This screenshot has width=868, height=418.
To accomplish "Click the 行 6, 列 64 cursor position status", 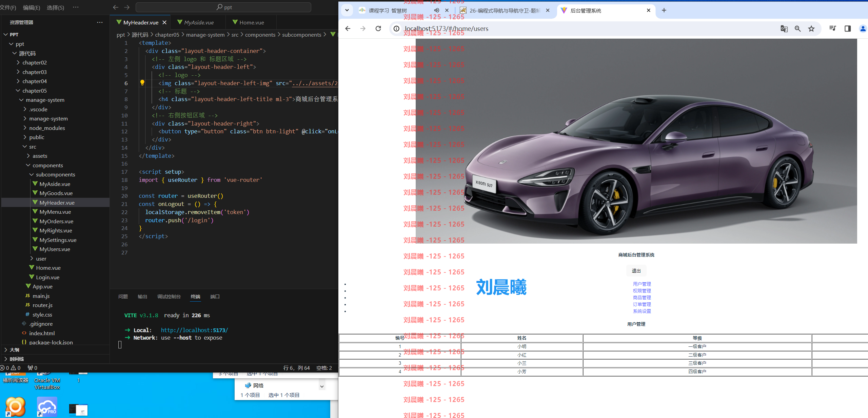I will pos(296,368).
